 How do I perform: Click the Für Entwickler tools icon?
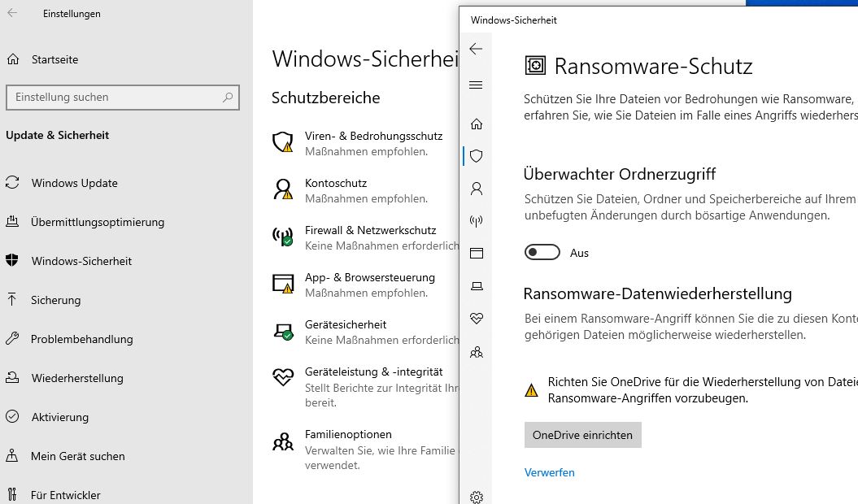click(12, 495)
